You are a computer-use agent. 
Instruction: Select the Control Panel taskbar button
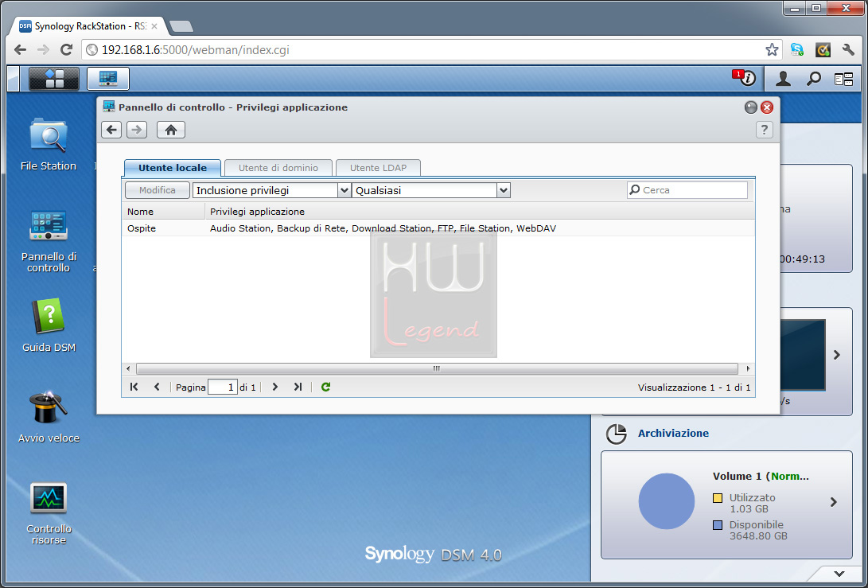[x=108, y=79]
